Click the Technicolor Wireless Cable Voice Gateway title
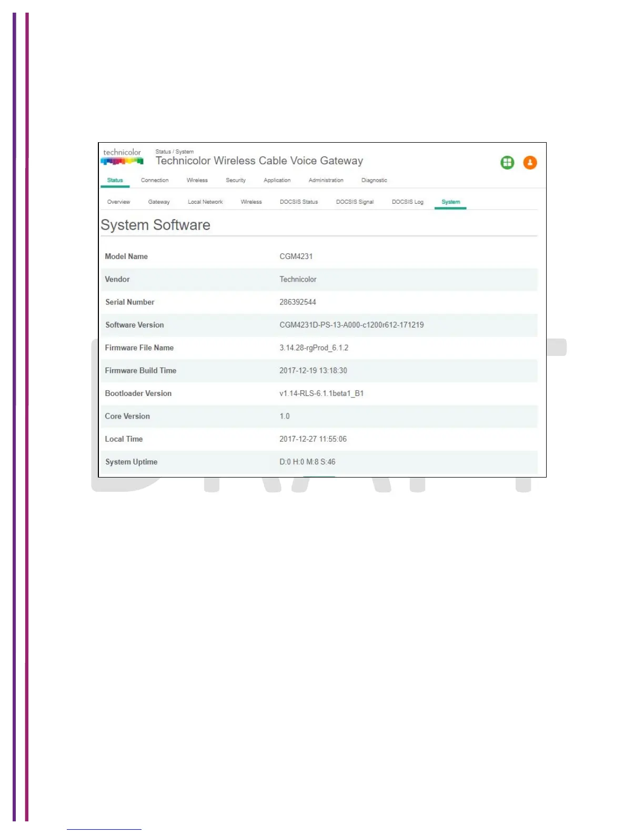The height and width of the screenshot is (834, 644). [259, 161]
